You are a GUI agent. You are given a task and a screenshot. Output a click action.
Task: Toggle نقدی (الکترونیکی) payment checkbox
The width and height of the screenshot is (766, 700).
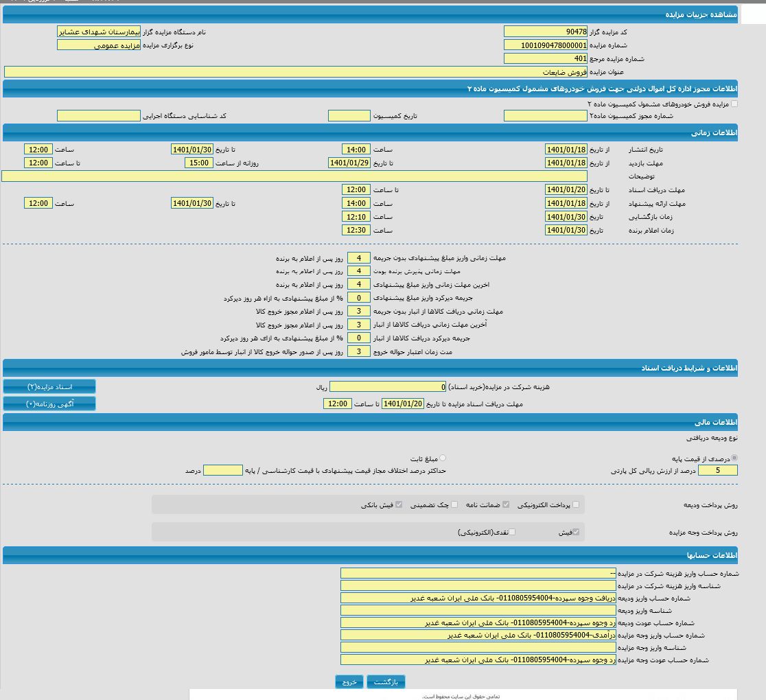coord(512,532)
